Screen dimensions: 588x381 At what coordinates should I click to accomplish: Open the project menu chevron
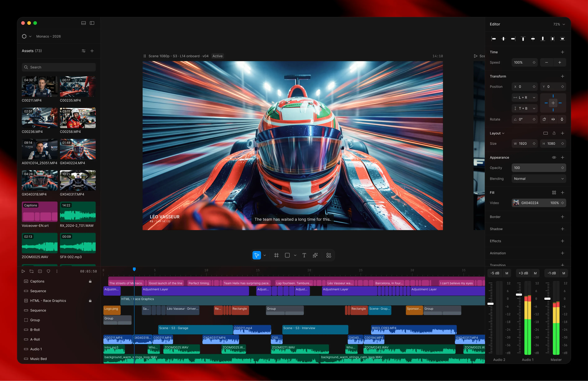(30, 36)
